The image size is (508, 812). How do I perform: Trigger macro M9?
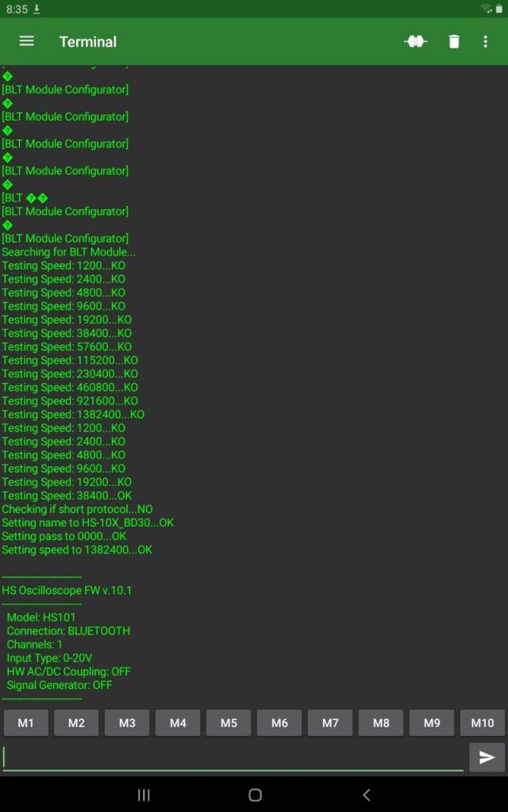click(432, 723)
